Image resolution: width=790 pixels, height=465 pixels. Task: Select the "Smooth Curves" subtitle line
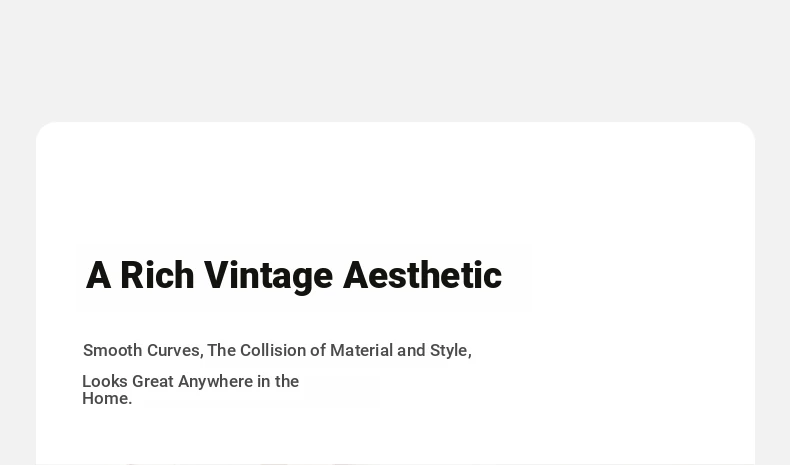[x=277, y=350]
